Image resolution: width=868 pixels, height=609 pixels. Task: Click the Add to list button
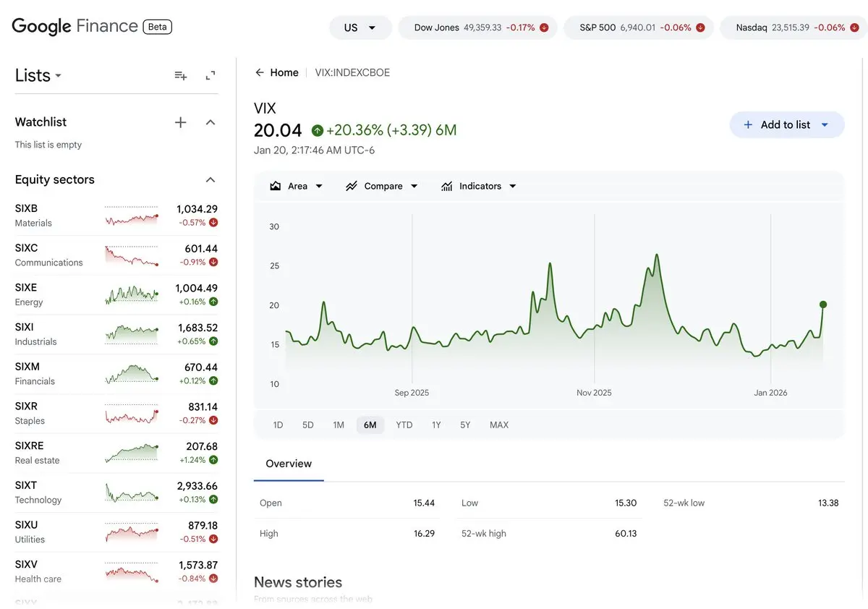pos(786,124)
